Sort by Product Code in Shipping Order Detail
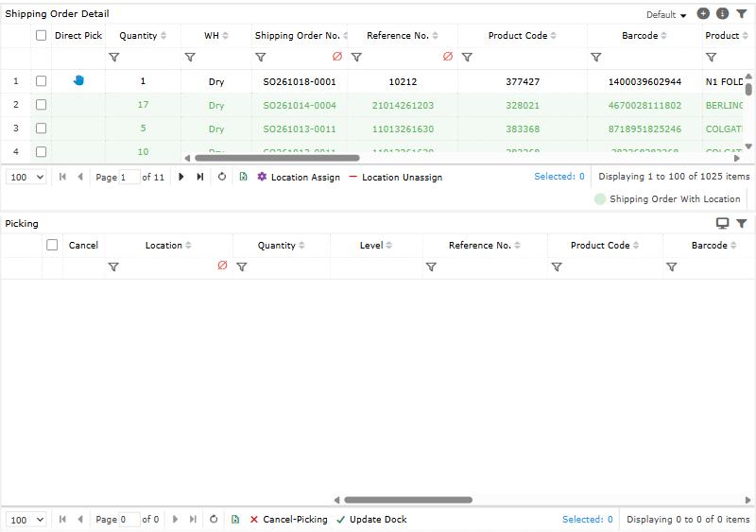 tap(553, 36)
